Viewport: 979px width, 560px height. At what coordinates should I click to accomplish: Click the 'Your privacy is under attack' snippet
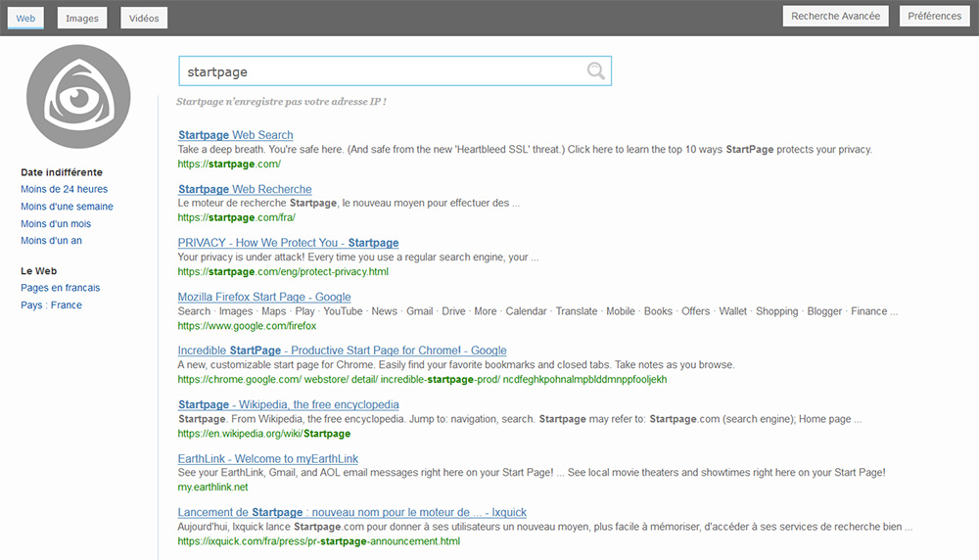click(x=357, y=257)
